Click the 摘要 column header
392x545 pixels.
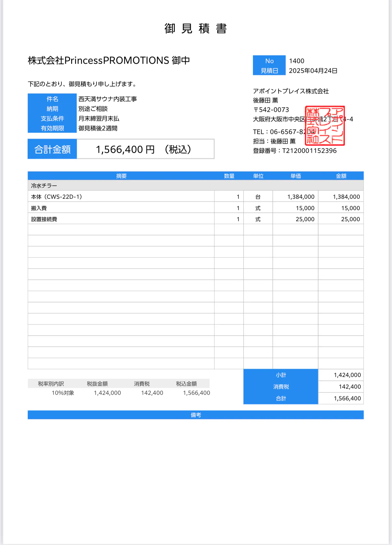[121, 176]
